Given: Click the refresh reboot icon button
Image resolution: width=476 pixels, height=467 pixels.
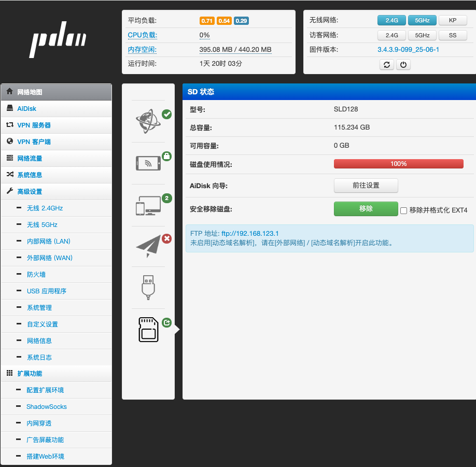Looking at the screenshot, I should tap(386, 65).
